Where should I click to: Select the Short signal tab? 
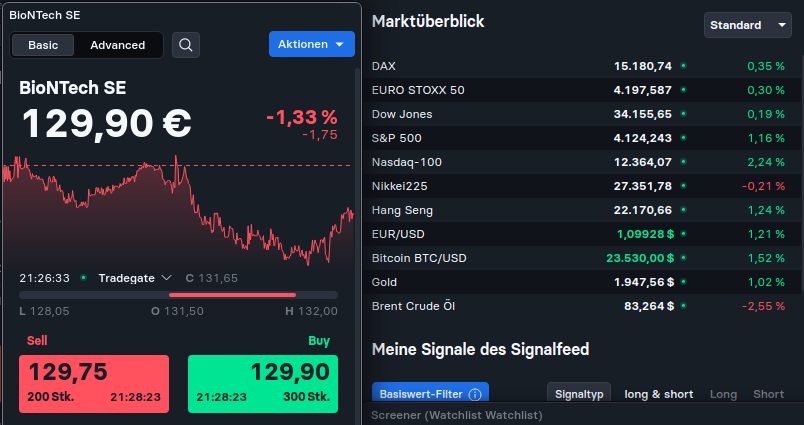pyautogui.click(x=768, y=394)
